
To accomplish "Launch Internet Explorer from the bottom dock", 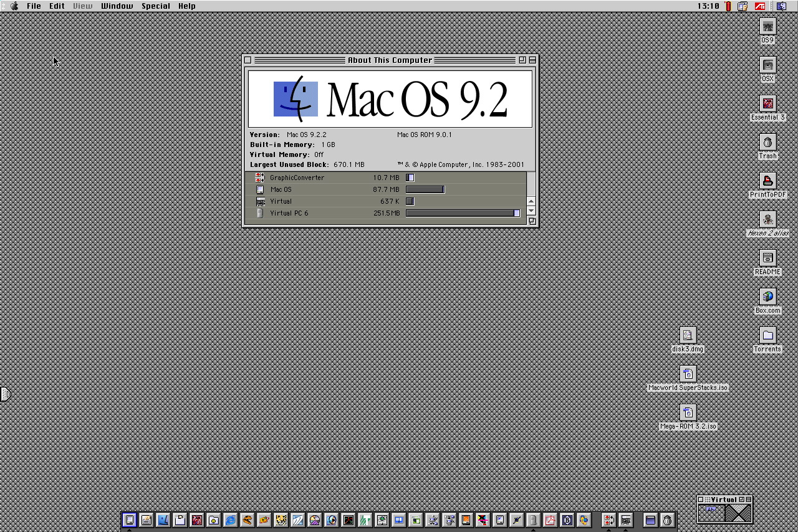I will coord(230,520).
